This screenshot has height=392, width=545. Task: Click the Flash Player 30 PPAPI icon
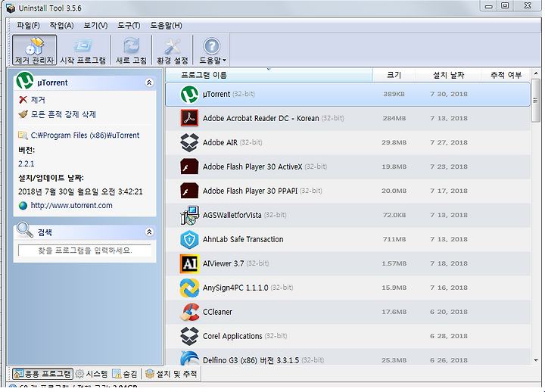coord(189,191)
